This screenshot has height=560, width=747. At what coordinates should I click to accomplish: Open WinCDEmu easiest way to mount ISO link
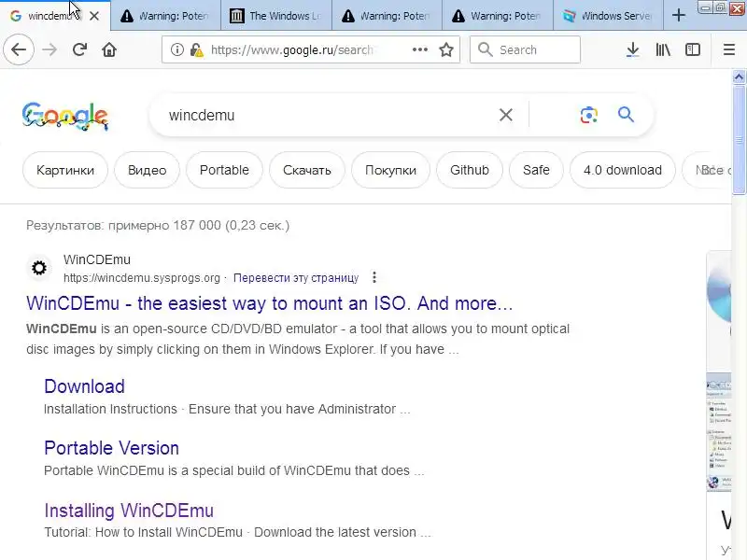pos(270,303)
